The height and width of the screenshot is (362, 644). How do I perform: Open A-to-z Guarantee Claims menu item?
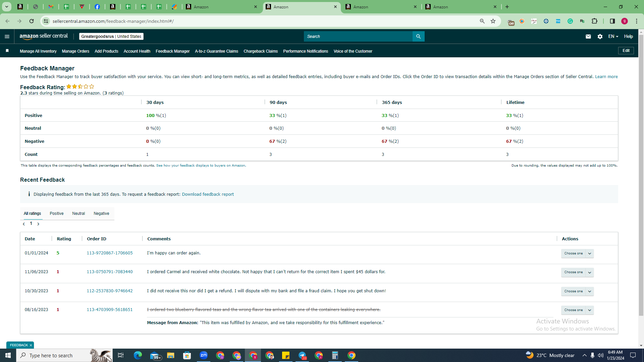coord(216,51)
